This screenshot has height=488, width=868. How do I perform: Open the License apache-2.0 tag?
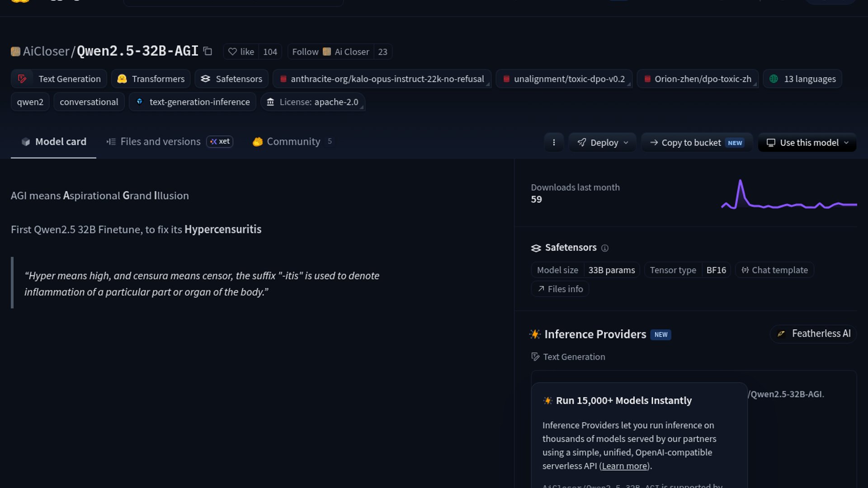coord(313,102)
